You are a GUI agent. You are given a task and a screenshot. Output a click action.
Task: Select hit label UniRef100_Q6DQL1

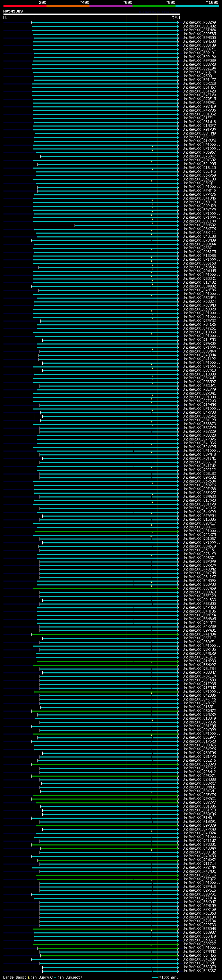tap(199, 76)
